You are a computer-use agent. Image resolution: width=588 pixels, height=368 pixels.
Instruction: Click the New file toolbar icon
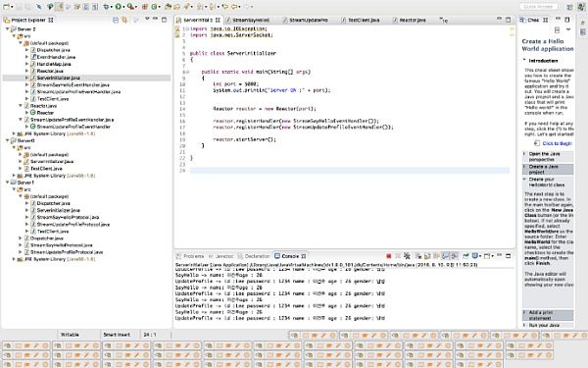click(6, 7)
